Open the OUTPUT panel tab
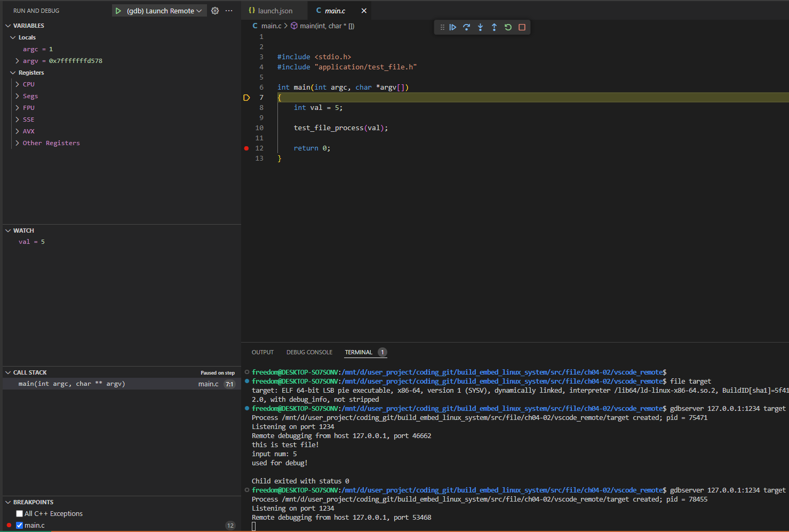Screen dimensions: 789x532 coord(262,352)
